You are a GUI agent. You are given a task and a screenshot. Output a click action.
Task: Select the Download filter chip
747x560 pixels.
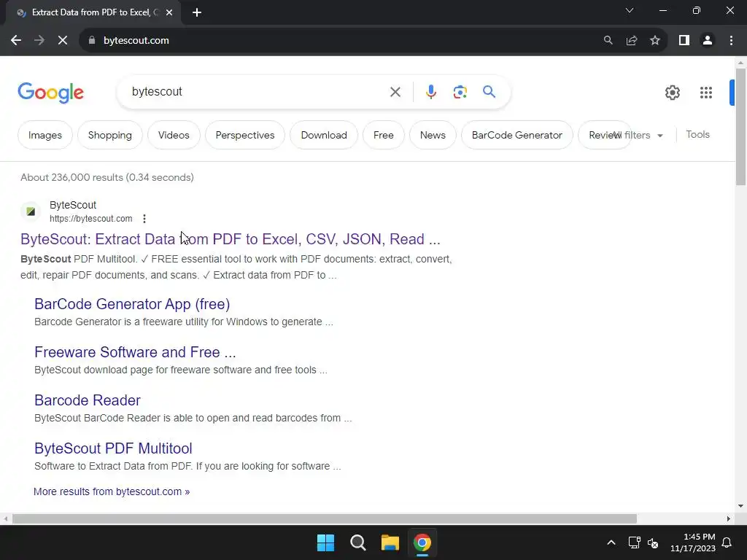click(324, 135)
